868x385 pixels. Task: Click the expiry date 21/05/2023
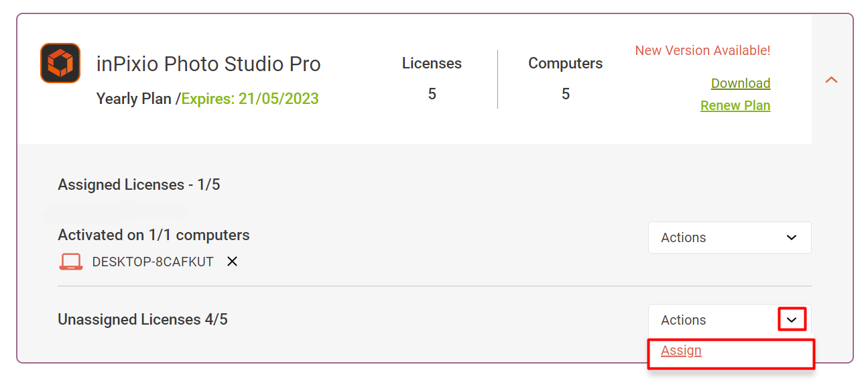coord(279,99)
